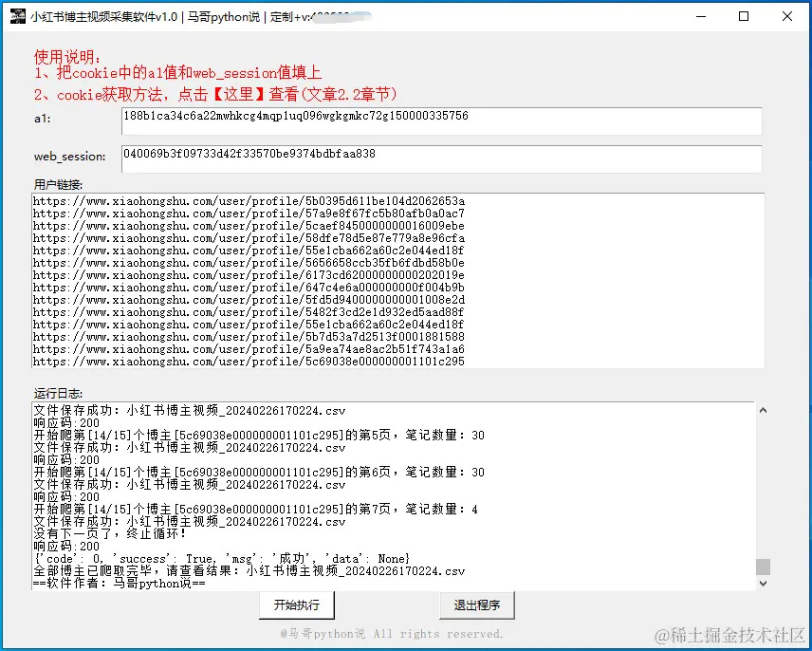Select the profile URL ending 647c4e6a000000000f004b9b
This screenshot has width=812, height=651.
(x=249, y=288)
